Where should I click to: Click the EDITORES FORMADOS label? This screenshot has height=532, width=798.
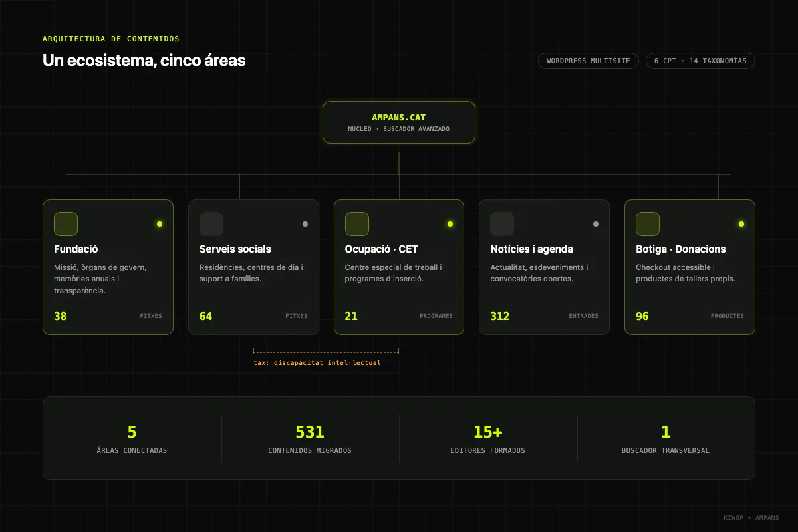click(487, 450)
